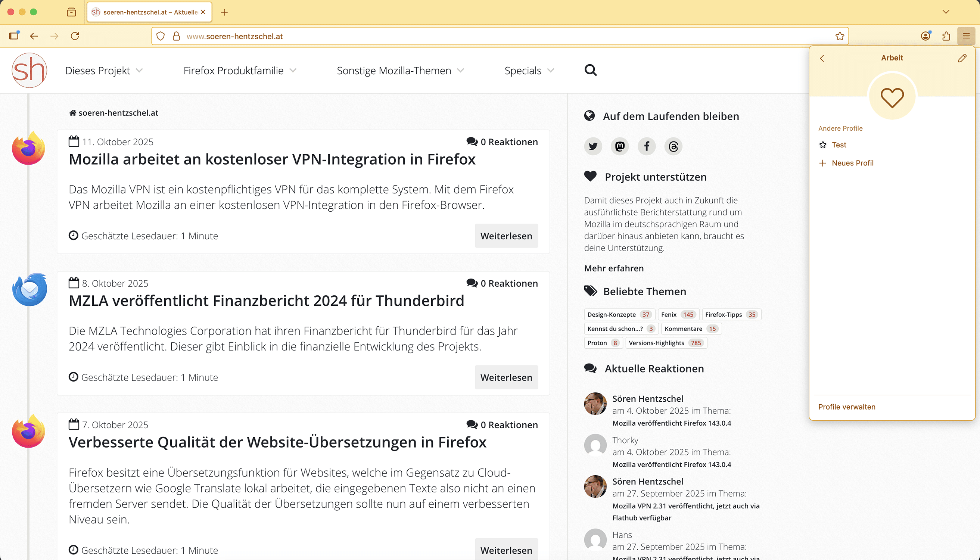Bookmark this page with star icon
The image size is (980, 560).
pyautogui.click(x=840, y=36)
